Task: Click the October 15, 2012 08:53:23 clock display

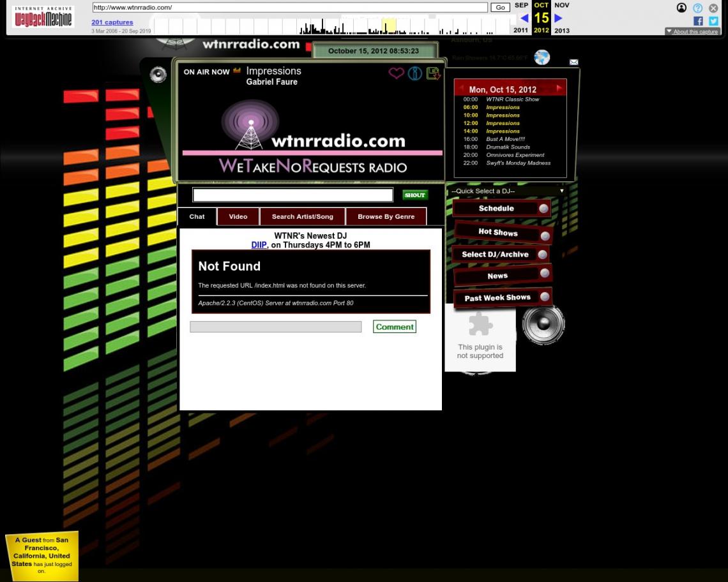Action: coord(374,51)
